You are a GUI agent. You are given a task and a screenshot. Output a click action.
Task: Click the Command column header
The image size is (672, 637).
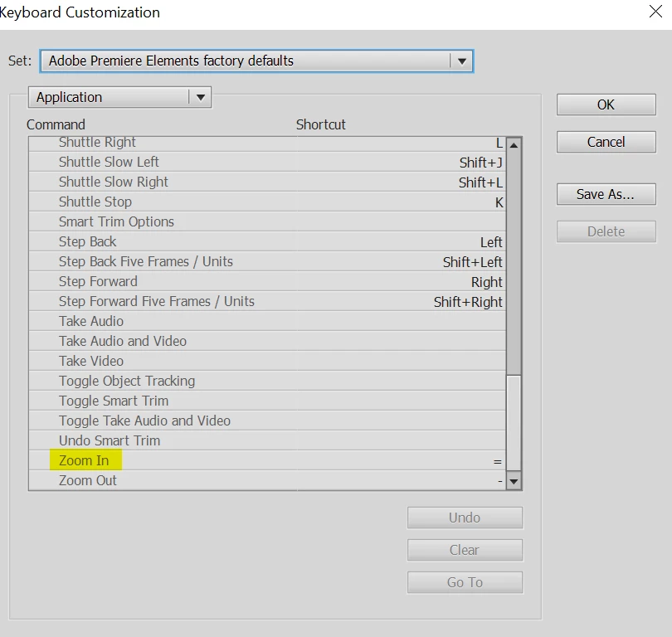click(x=56, y=124)
